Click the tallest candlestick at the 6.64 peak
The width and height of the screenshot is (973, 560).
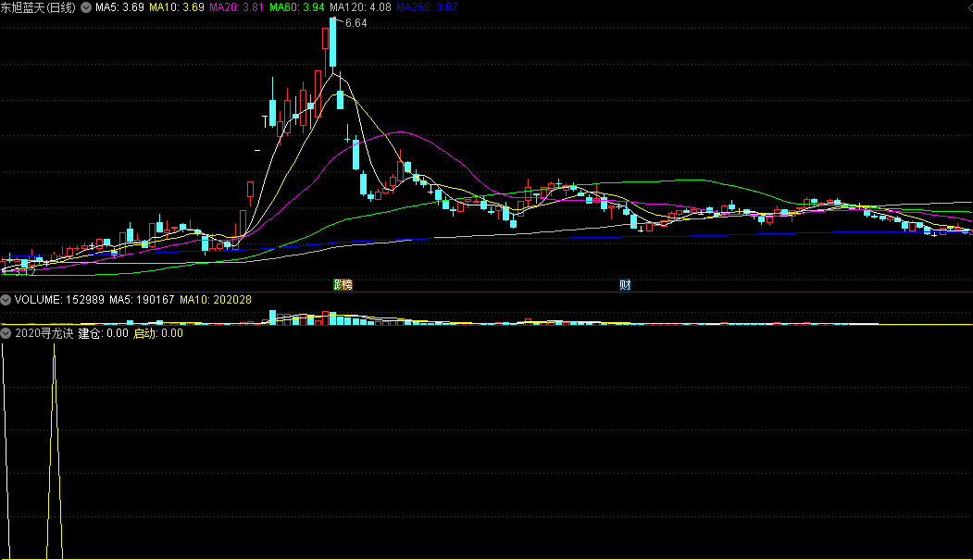tap(333, 43)
